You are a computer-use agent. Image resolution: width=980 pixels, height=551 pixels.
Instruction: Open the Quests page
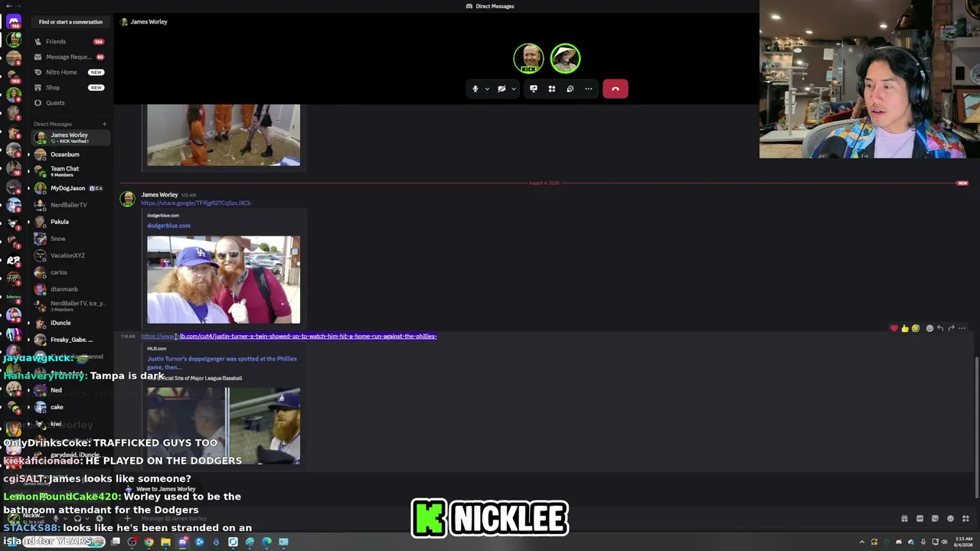(69, 103)
